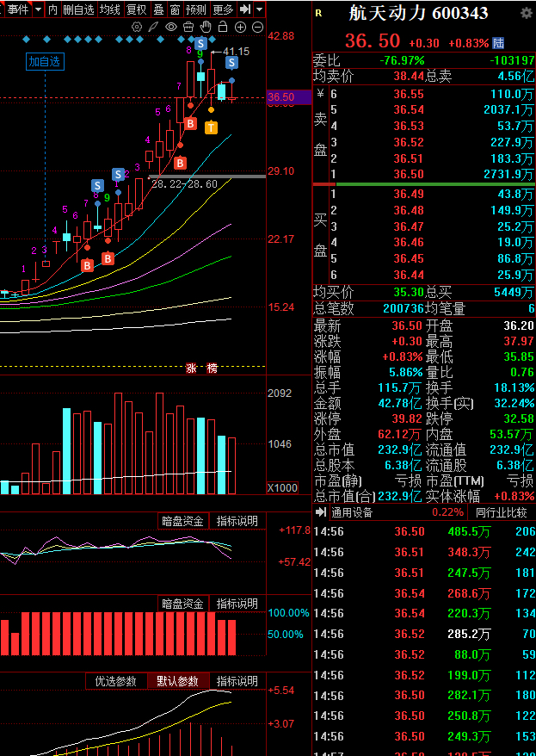Click the 陆 badge after +0.83%

click(498, 43)
